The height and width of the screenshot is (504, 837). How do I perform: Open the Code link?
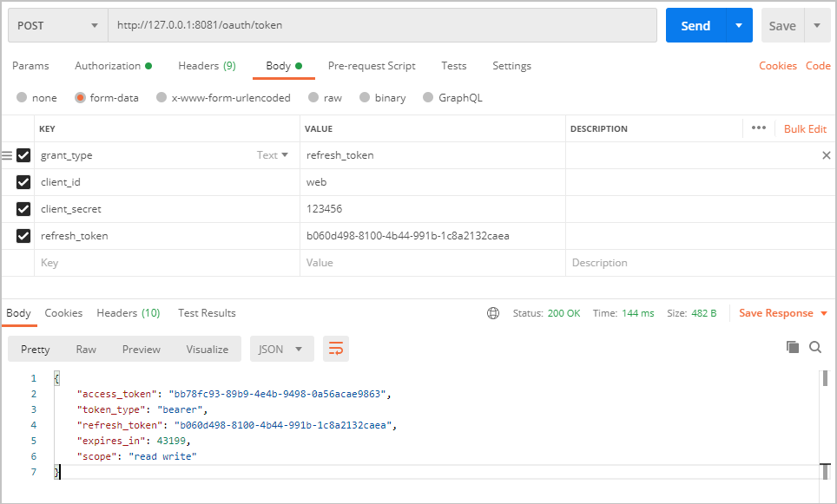point(818,66)
